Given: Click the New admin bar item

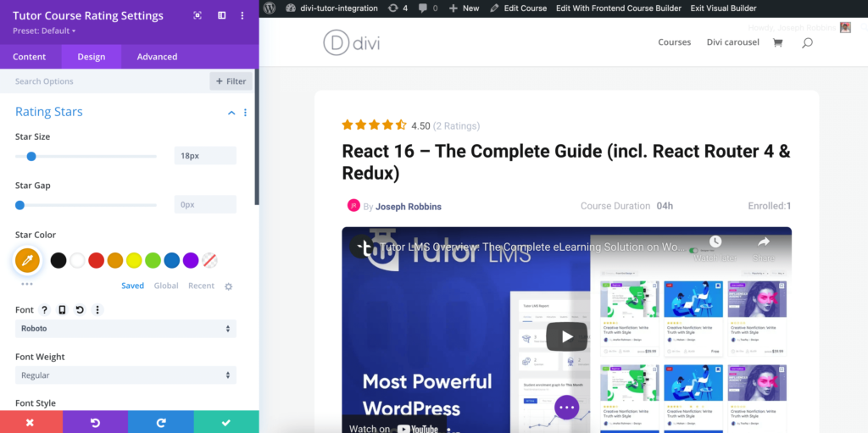Looking at the screenshot, I should point(464,8).
